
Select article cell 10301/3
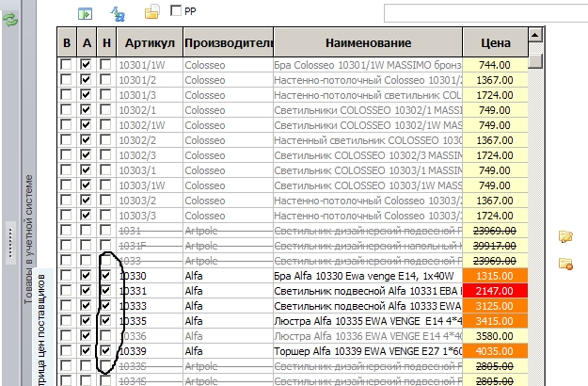[150, 95]
